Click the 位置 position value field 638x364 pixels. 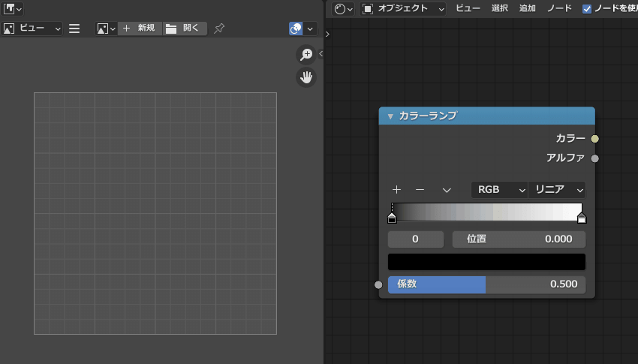(x=519, y=239)
